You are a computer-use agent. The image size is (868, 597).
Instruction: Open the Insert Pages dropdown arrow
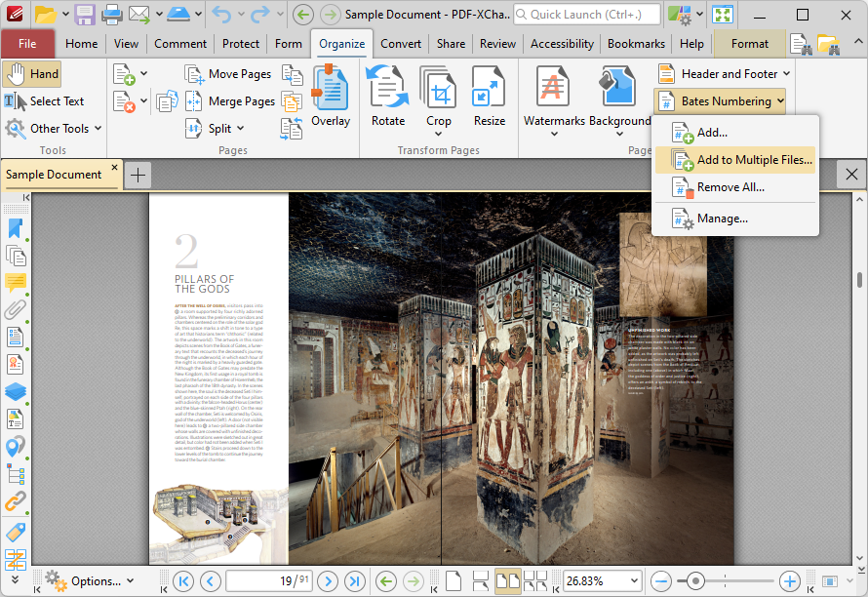click(144, 73)
